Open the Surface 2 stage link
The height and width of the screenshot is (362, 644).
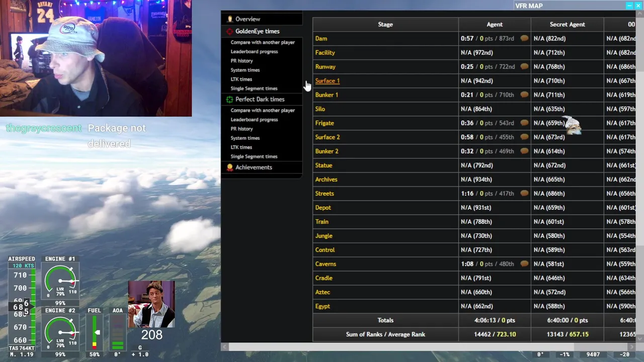click(327, 137)
